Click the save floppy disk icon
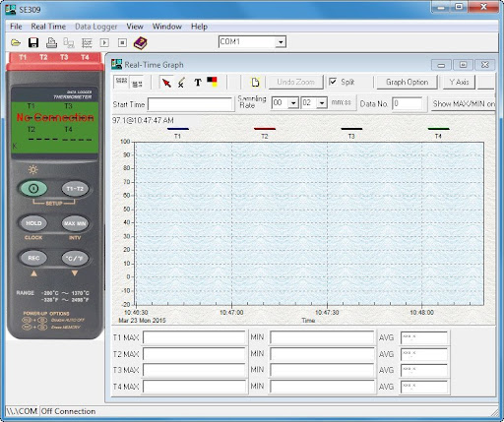 point(33,42)
